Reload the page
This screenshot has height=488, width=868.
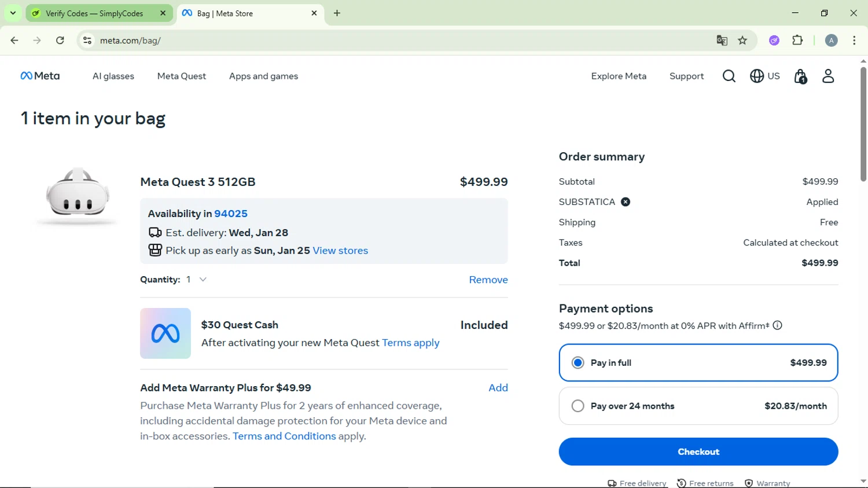(60, 41)
